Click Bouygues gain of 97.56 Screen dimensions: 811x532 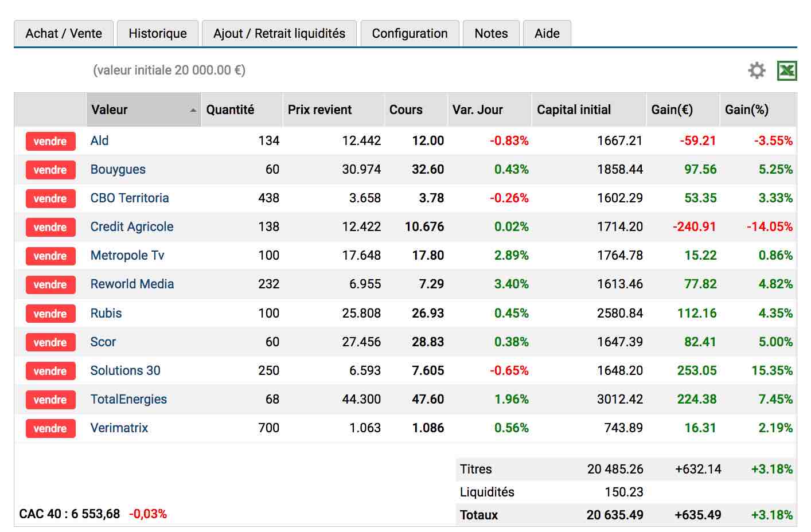[700, 169]
